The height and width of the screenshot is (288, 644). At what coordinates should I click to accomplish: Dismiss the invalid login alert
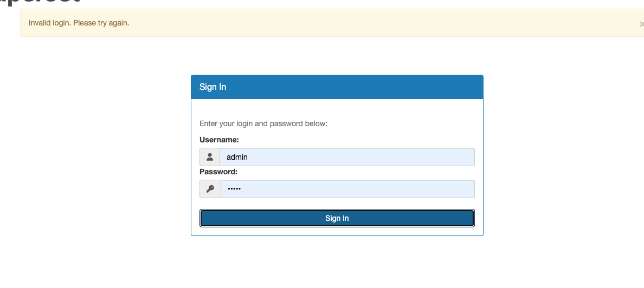pyautogui.click(x=641, y=24)
